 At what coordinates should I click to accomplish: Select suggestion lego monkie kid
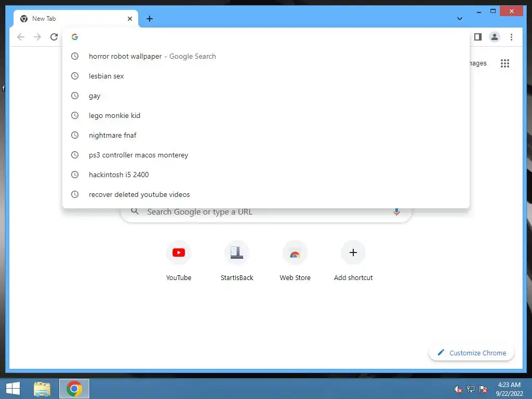point(266,115)
